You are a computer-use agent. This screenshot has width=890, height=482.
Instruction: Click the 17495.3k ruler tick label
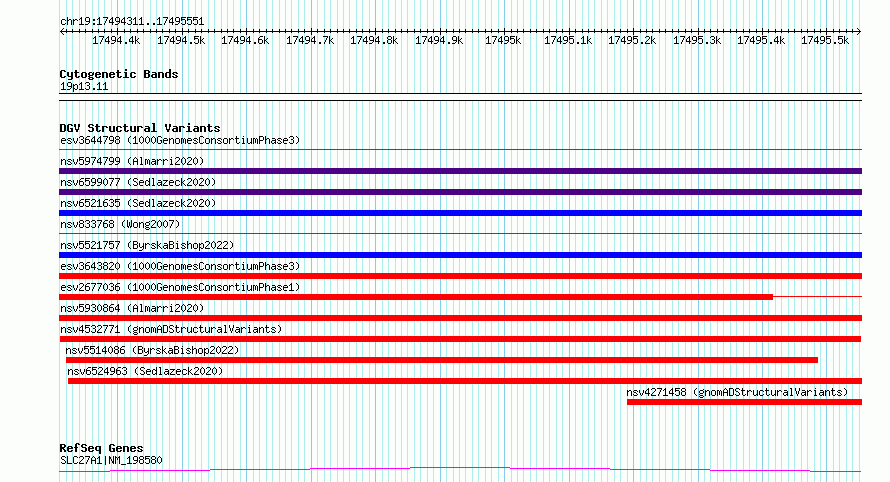tap(696, 40)
